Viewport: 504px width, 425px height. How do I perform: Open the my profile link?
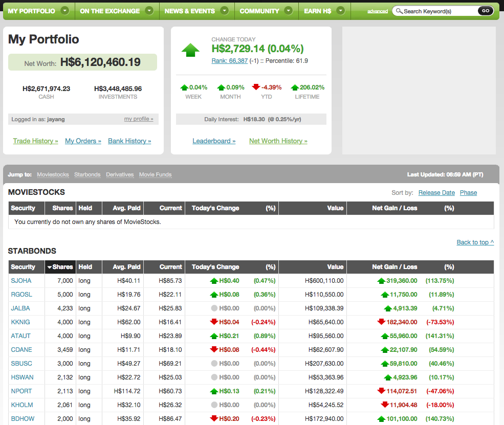pos(139,119)
